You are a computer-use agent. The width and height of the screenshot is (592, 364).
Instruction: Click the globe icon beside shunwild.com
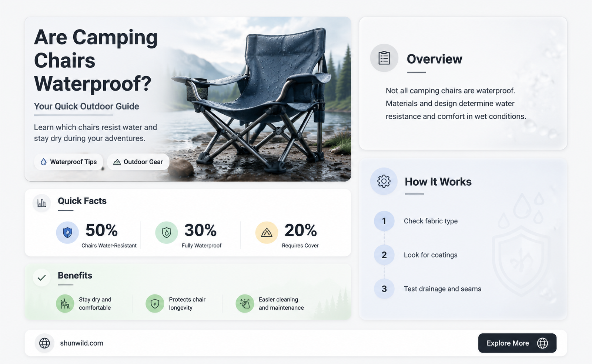[44, 343]
